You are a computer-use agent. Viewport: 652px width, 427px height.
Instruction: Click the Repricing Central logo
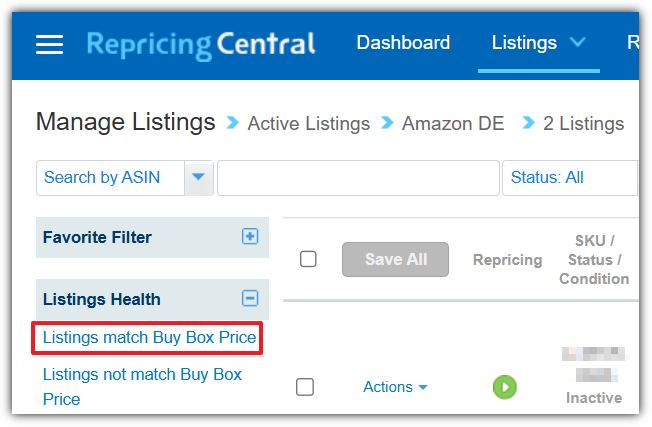tap(201, 45)
